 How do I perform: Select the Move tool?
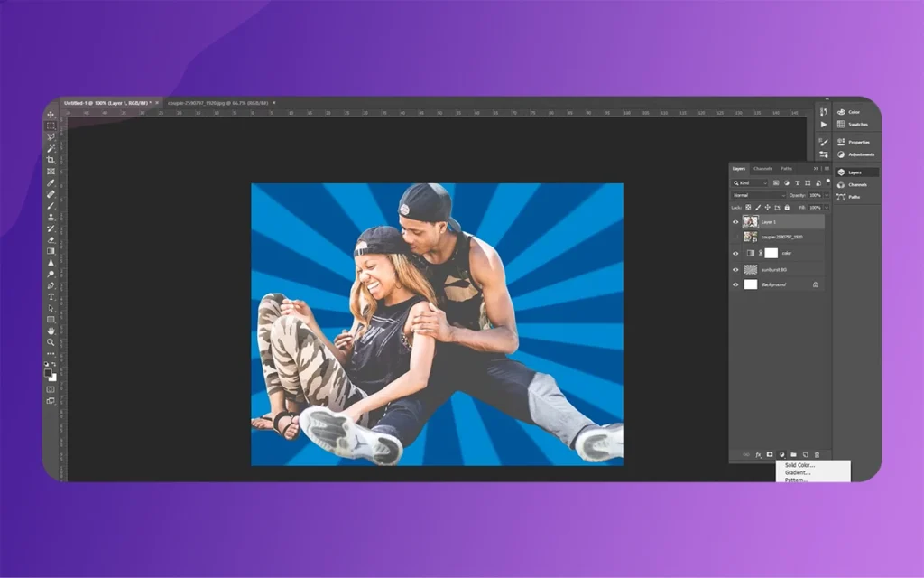(51, 115)
